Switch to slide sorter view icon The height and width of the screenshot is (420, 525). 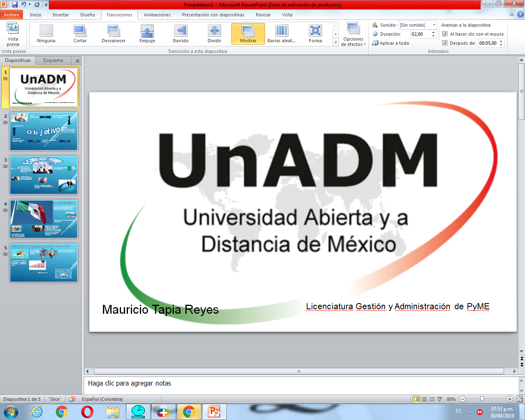[x=424, y=399]
